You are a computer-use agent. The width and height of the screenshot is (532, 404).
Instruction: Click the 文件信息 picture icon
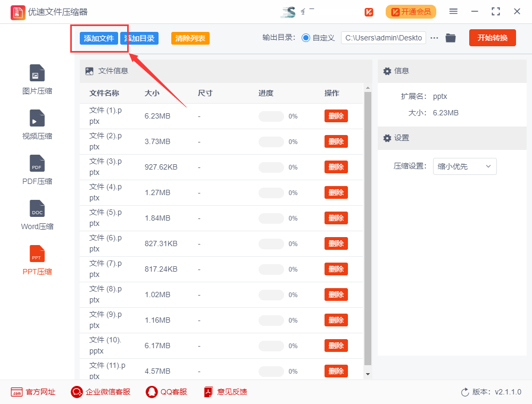[x=89, y=71]
